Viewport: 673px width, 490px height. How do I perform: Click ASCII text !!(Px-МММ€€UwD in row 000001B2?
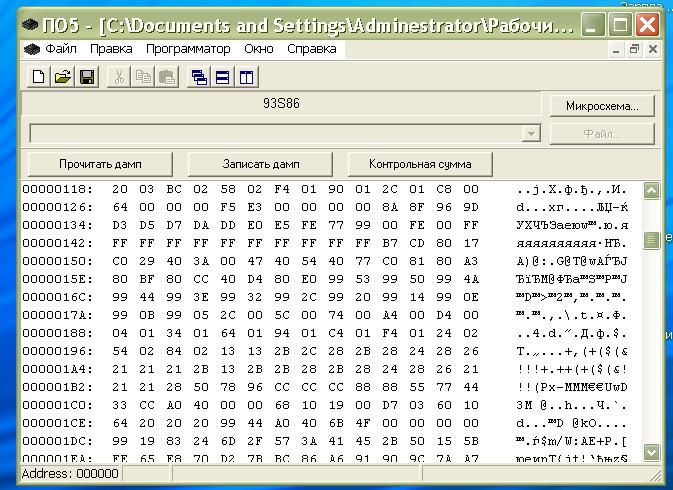pos(572,387)
